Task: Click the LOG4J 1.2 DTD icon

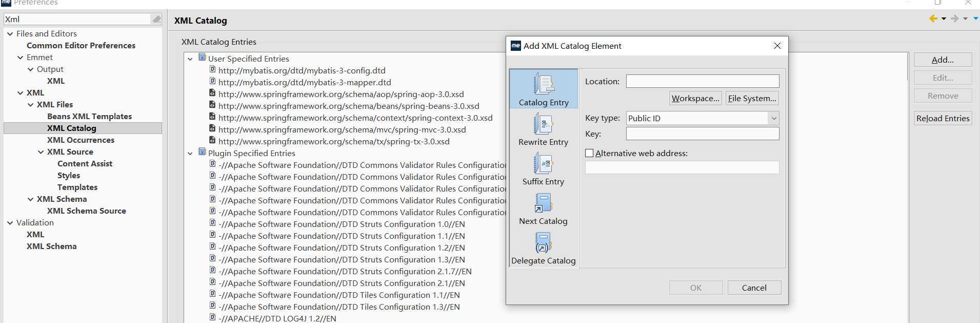Action: click(x=212, y=317)
